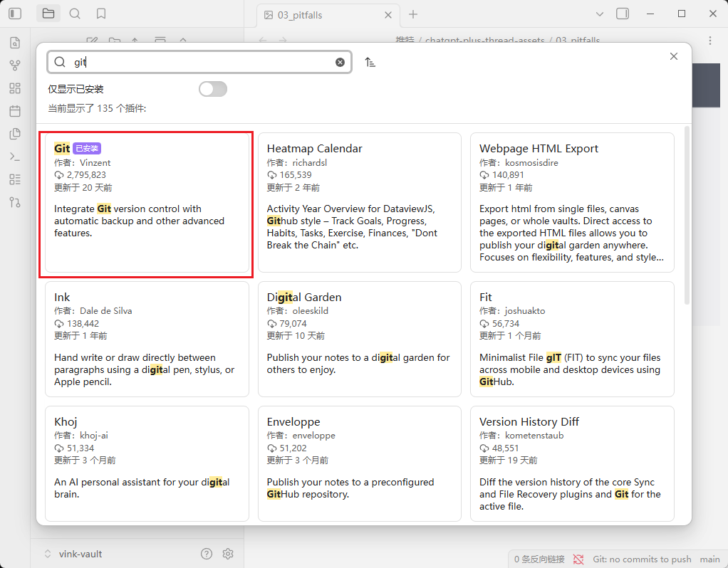Maximize the Obsidian window
The height and width of the screenshot is (568, 728).
click(x=682, y=14)
